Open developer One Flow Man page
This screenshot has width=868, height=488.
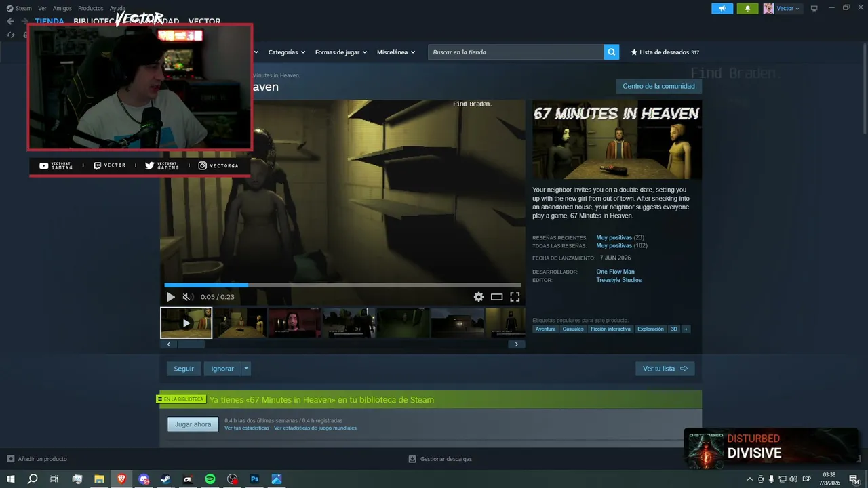point(616,272)
